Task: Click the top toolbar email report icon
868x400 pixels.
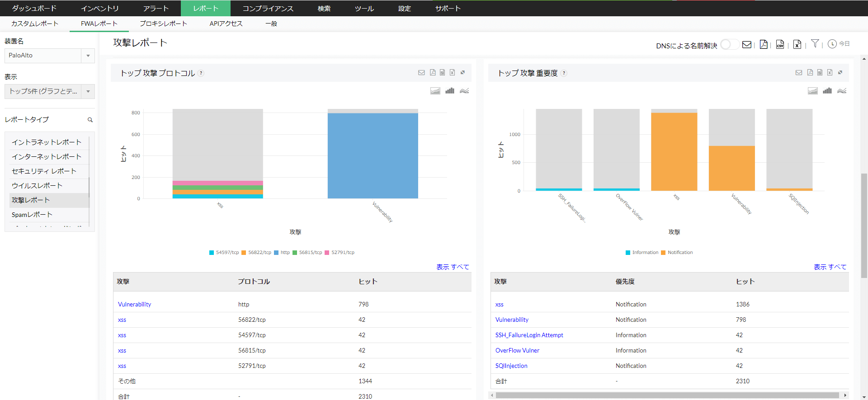Action: [747, 44]
